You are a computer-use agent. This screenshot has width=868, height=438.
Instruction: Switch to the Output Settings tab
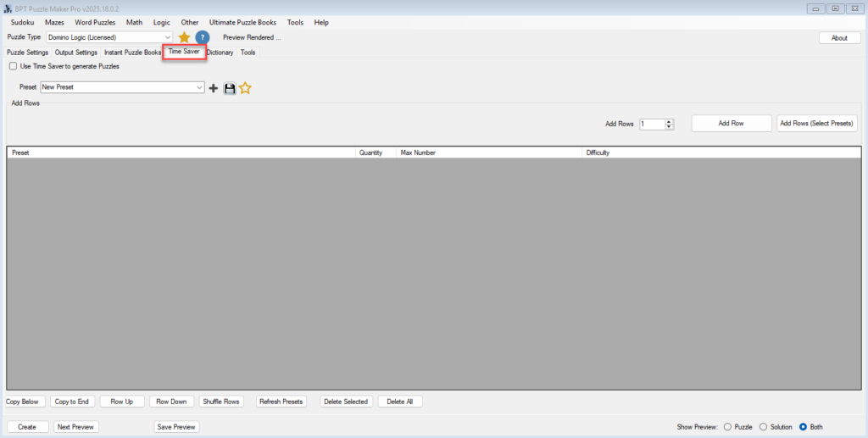75,53
